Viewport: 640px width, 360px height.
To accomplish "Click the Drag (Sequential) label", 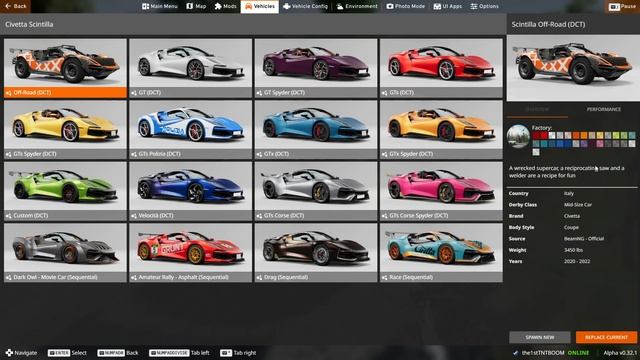I will tap(286, 277).
